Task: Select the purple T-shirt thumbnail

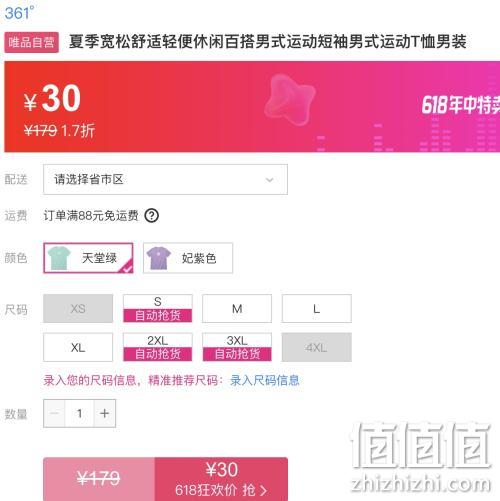Action: (159, 258)
